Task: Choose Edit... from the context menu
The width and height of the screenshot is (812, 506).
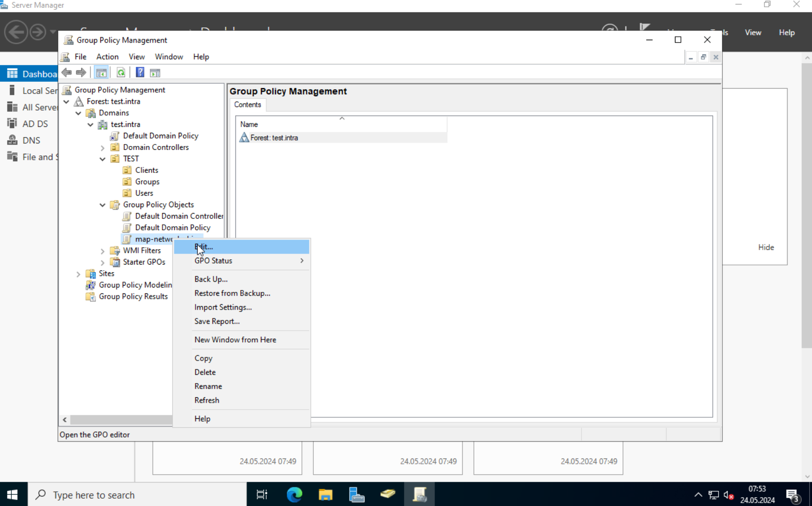Action: click(x=242, y=247)
